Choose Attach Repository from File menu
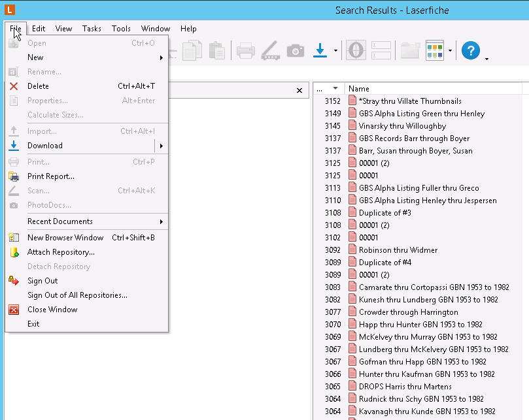Viewport: 529px width, 420px height. (x=87, y=252)
